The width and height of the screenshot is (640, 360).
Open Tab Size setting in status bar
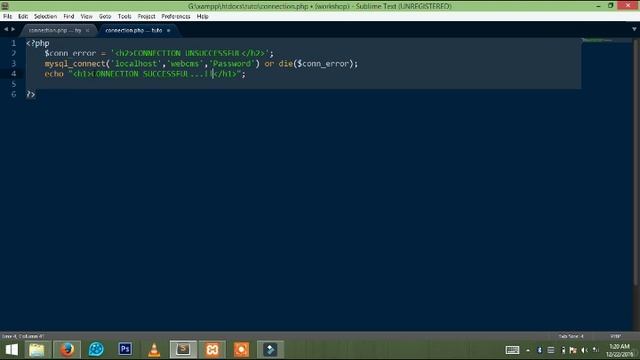tap(571, 336)
